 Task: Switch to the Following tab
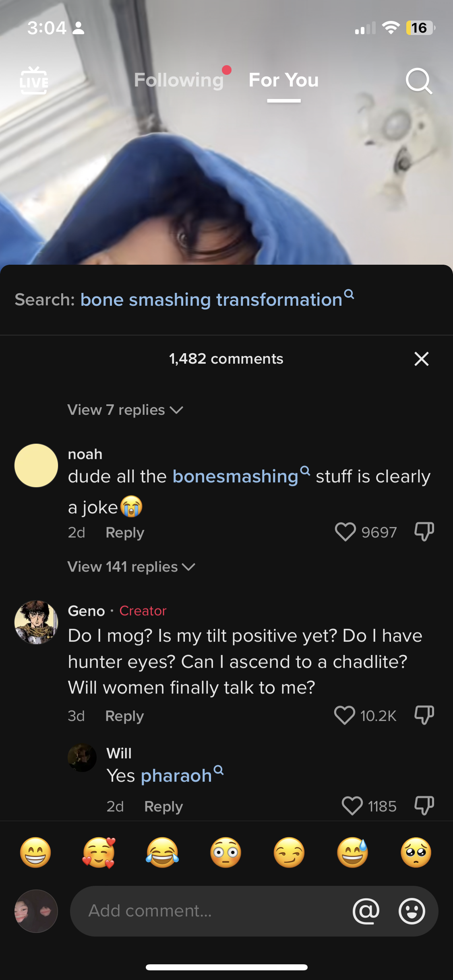point(179,80)
